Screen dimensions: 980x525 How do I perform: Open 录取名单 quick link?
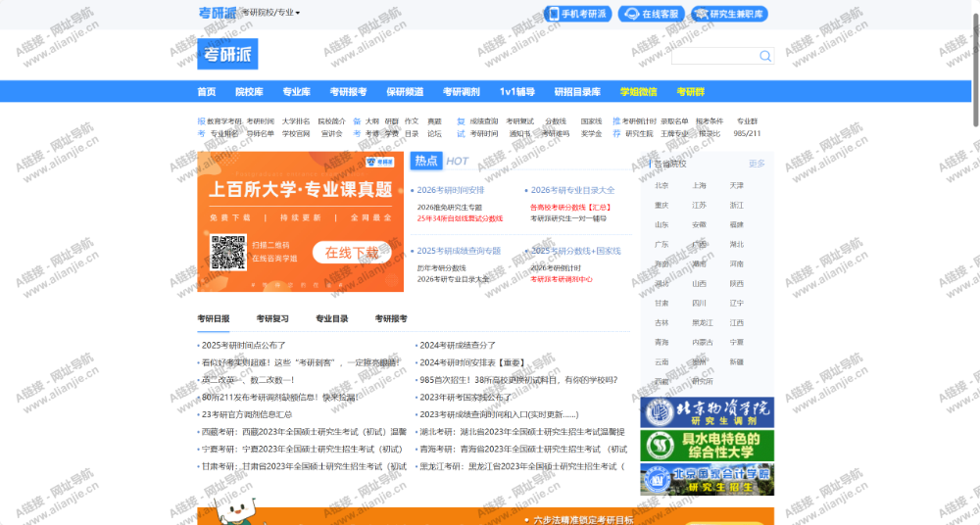tap(674, 121)
